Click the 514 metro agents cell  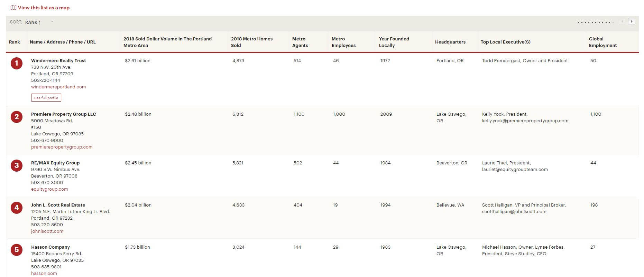coord(297,60)
